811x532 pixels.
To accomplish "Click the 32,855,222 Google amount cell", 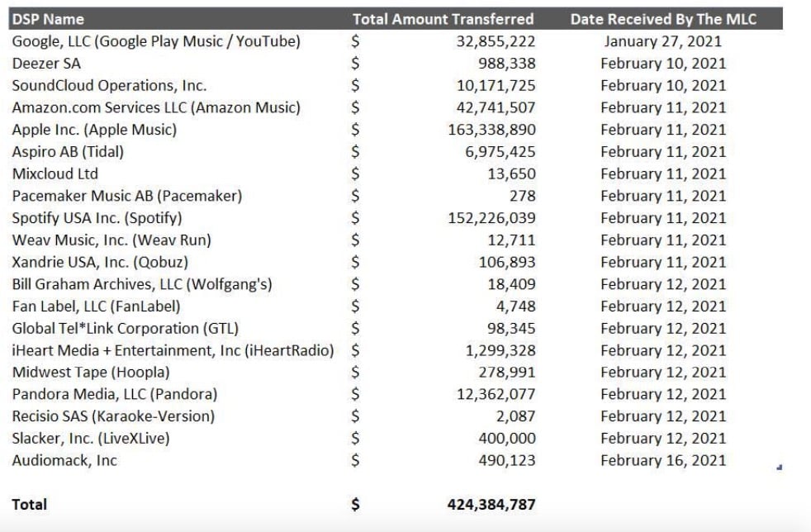I will click(x=496, y=41).
